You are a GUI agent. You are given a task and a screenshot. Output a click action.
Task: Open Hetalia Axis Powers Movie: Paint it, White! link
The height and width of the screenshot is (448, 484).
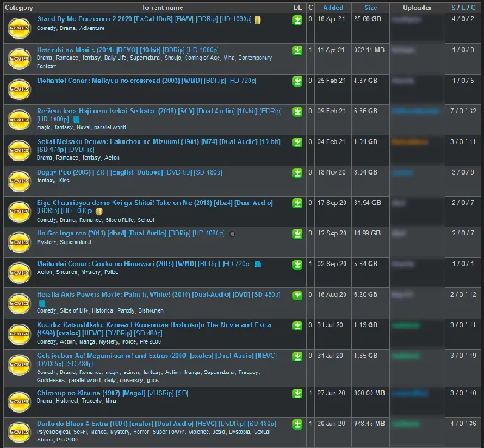click(158, 294)
